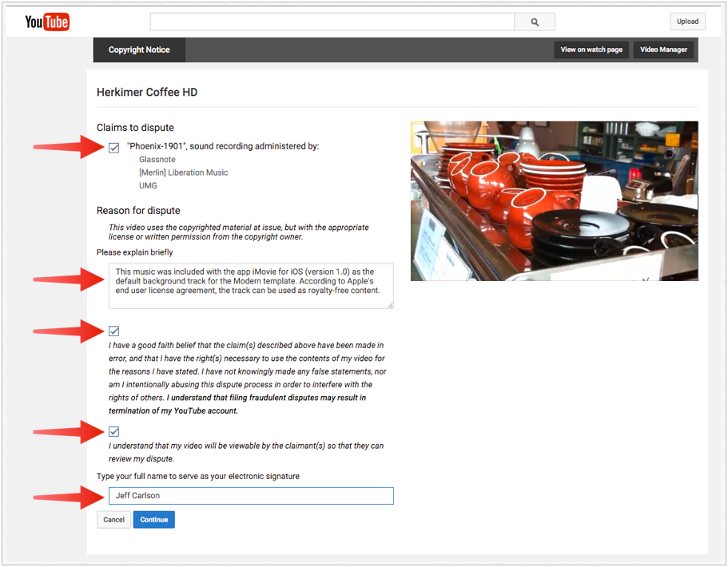Open View on watch page

591,50
